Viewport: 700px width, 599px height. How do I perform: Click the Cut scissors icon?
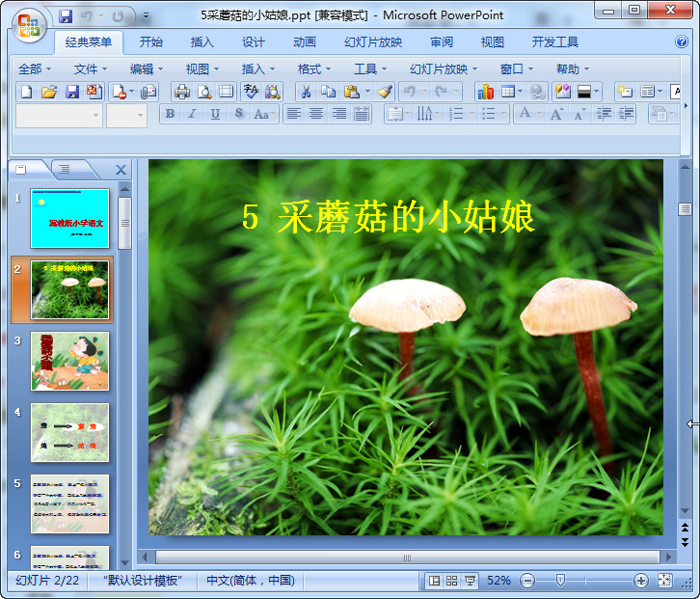click(305, 92)
